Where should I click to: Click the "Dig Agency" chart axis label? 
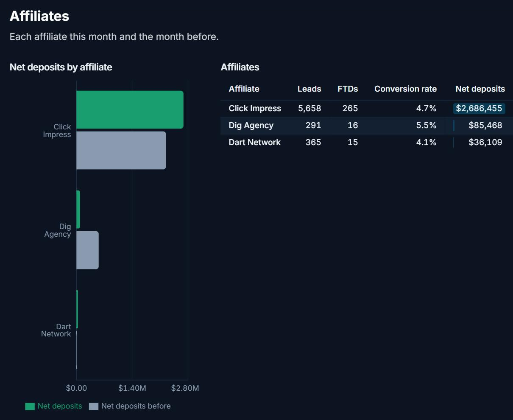[x=58, y=230]
